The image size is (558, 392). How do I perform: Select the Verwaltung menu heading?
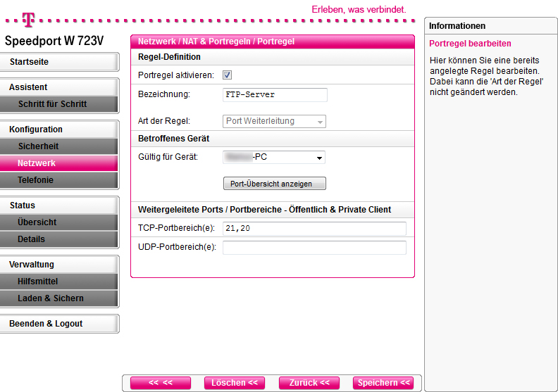click(59, 265)
